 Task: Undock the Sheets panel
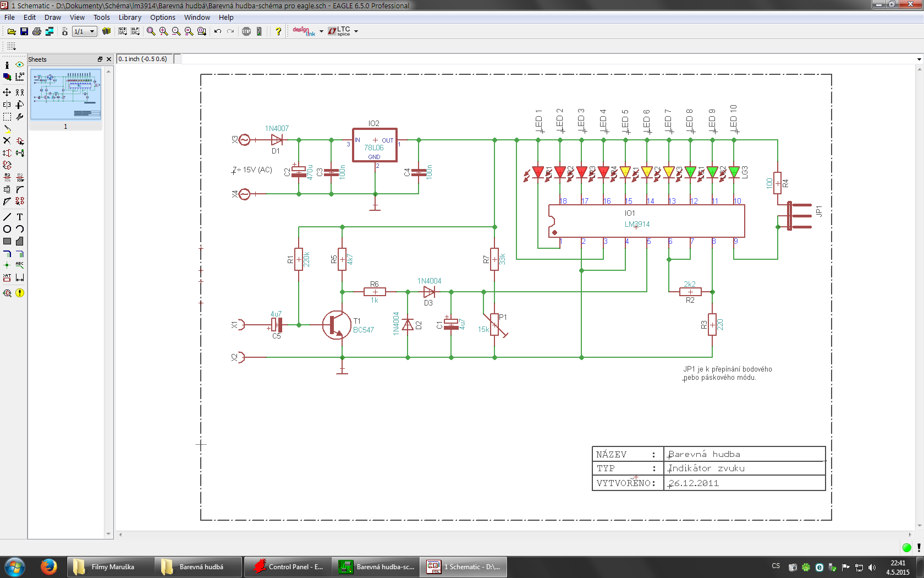click(x=100, y=59)
